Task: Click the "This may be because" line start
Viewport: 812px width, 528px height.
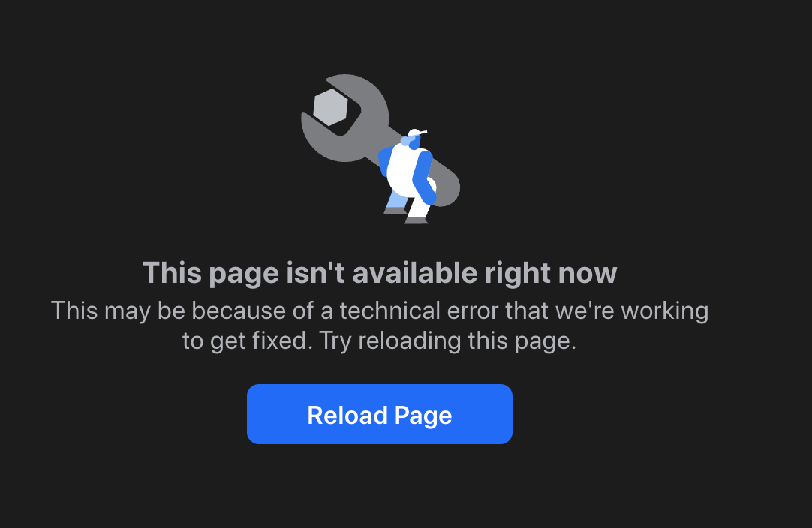Action: [170, 310]
